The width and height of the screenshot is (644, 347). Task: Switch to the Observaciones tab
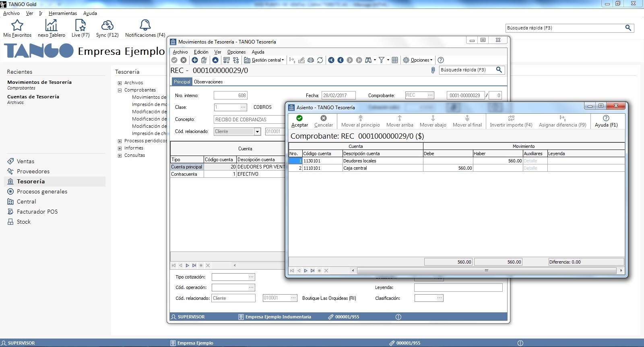208,82
